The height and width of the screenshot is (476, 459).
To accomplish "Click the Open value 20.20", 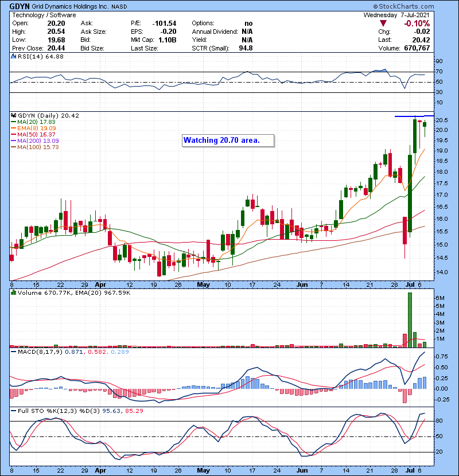I will pos(56,24).
